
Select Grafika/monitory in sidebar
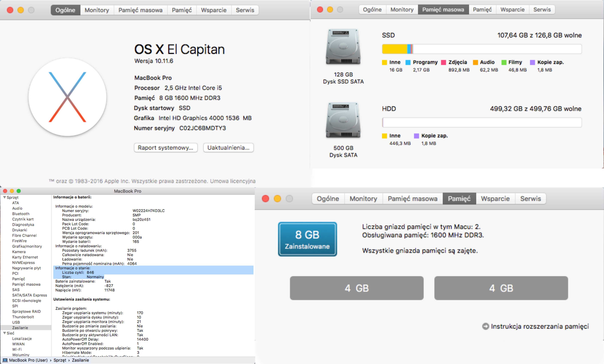click(x=27, y=246)
